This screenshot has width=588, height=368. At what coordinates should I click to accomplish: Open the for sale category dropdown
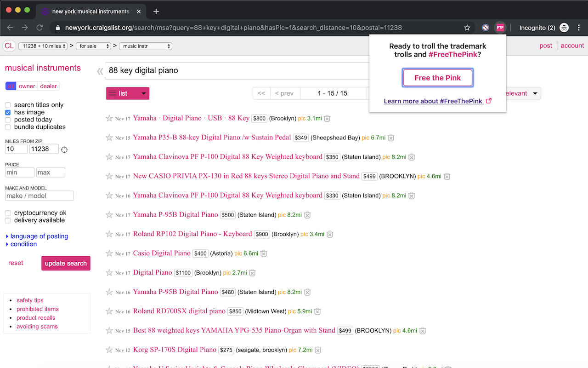point(94,46)
